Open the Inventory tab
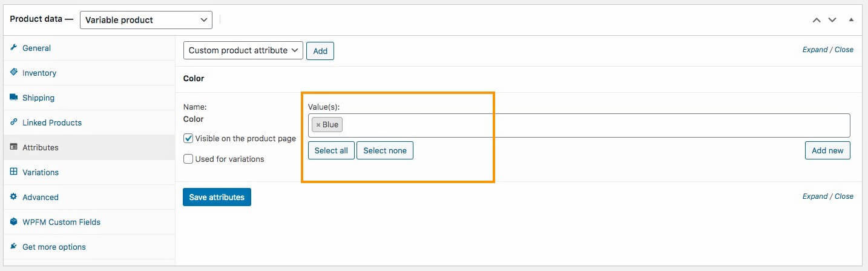This screenshot has width=868, height=271. click(x=39, y=73)
